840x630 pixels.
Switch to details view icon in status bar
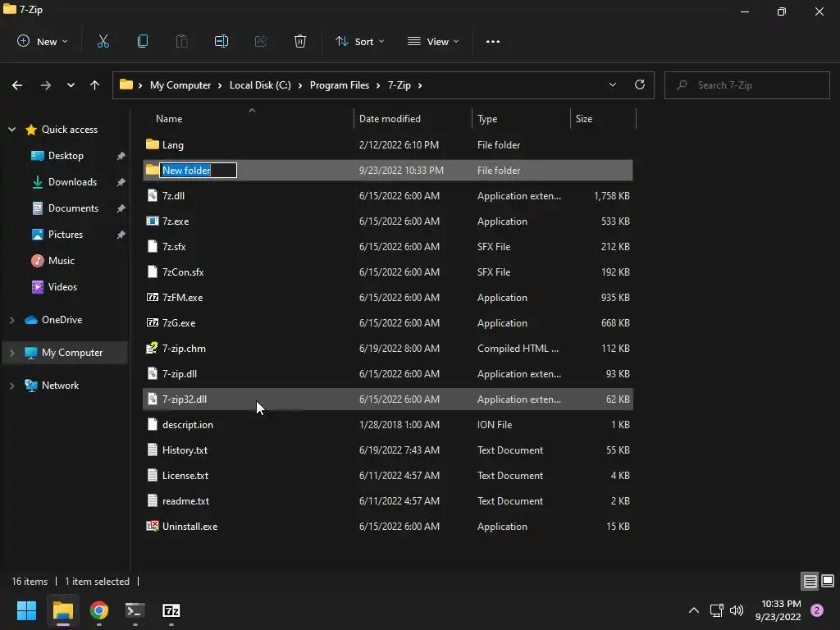[810, 581]
